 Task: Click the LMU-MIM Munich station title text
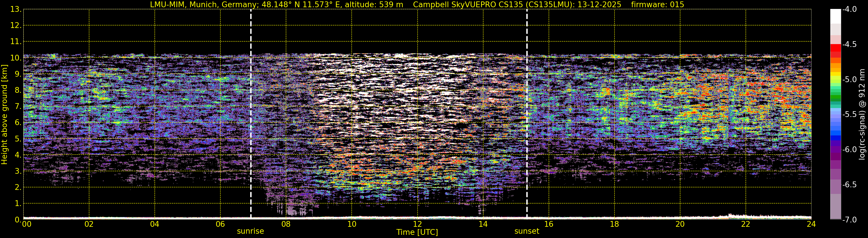point(276,5)
